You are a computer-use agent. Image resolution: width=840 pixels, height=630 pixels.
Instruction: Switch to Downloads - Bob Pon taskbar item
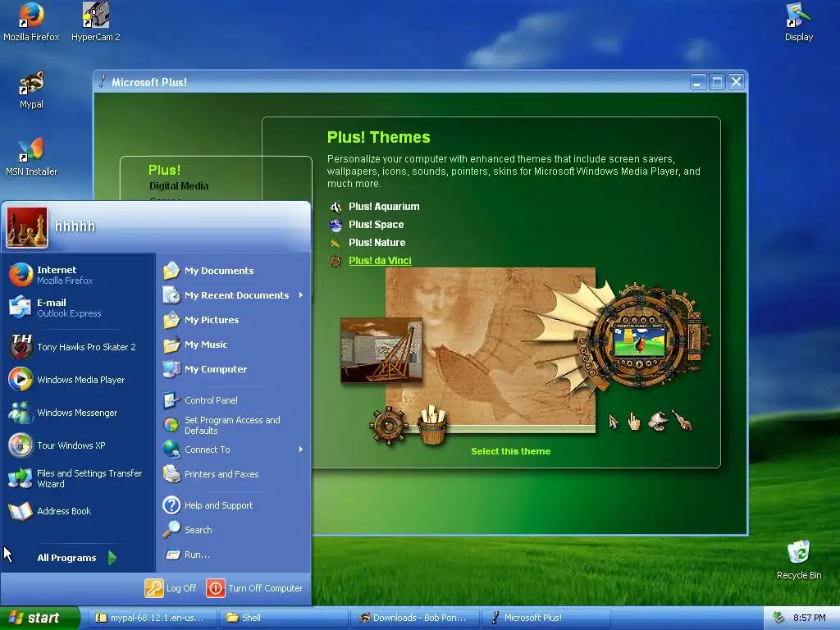click(x=414, y=618)
